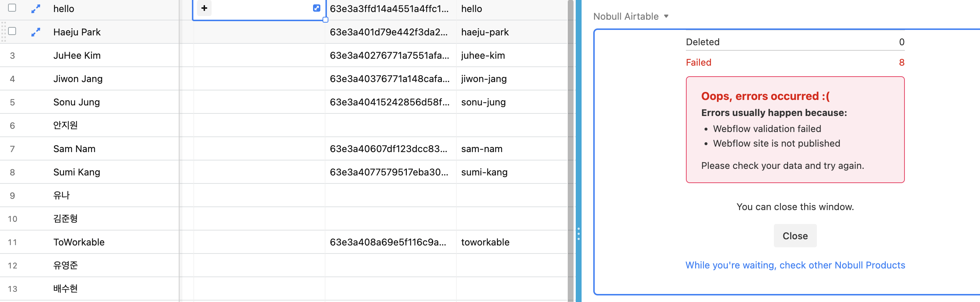Click the hello slug cell

coord(512,9)
